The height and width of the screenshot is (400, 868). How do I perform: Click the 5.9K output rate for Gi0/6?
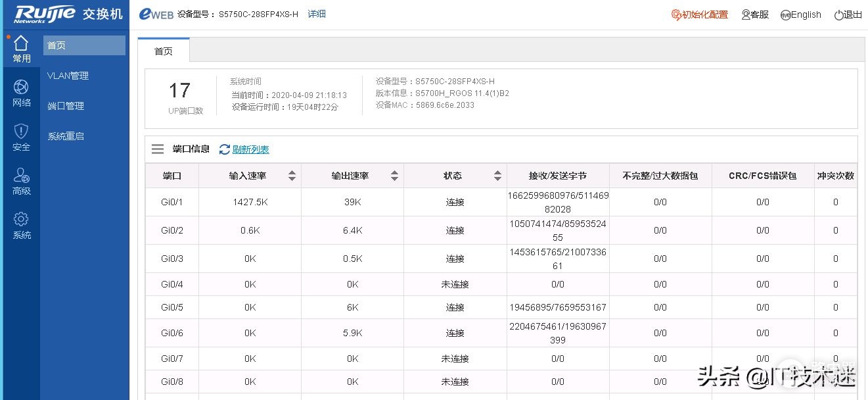click(353, 333)
